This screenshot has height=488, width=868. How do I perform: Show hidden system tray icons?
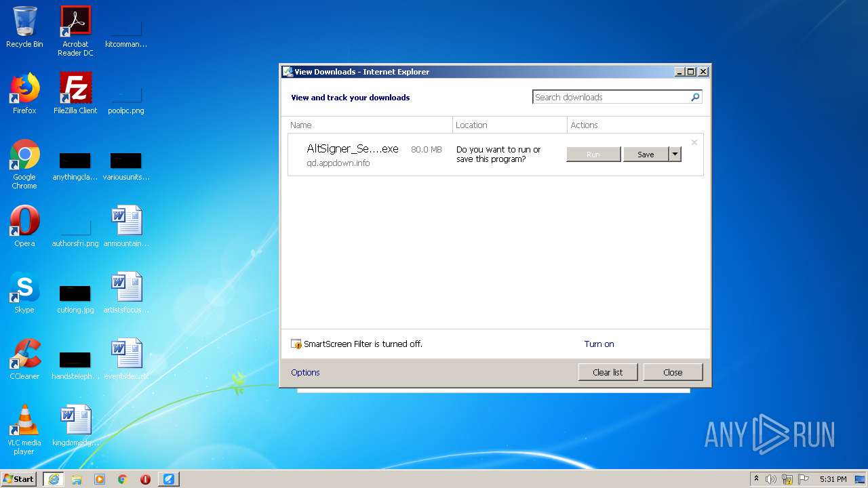[x=756, y=479]
